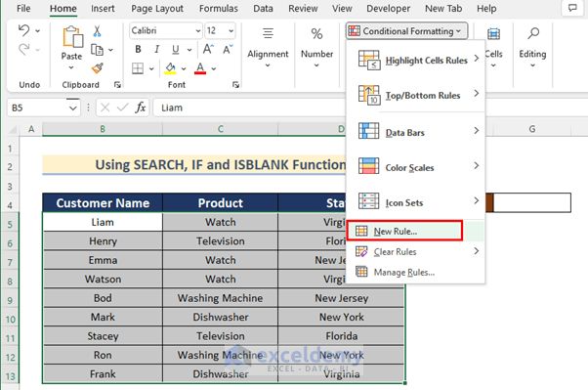This screenshot has height=390, width=588.
Task: Expand the Paste options arrow
Action: tap(71, 67)
